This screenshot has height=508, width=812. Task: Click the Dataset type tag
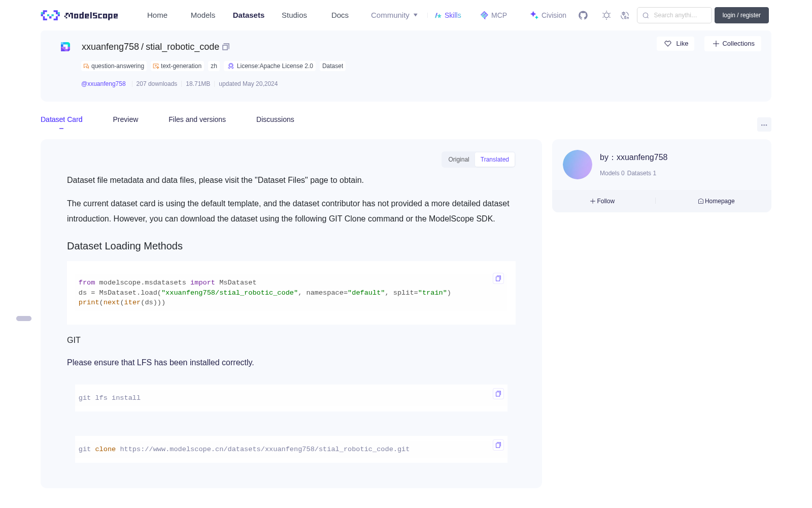[x=332, y=66]
